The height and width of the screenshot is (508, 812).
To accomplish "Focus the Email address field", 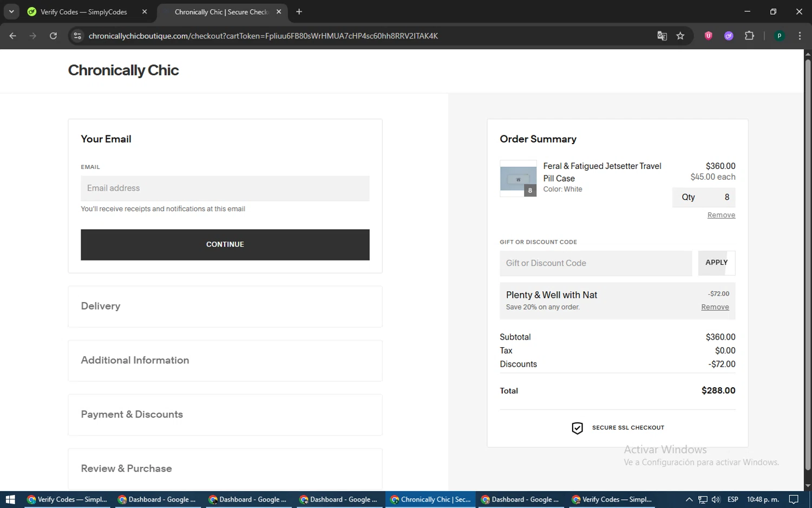I will pos(225,188).
